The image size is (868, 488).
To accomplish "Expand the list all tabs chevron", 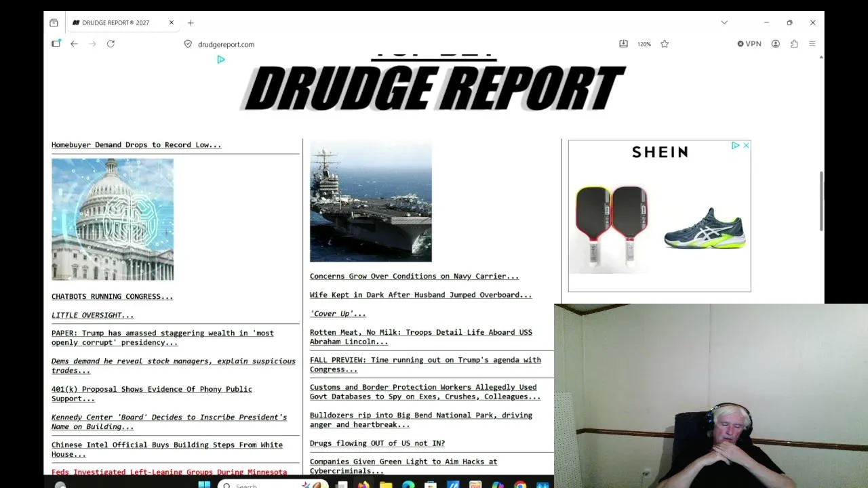I will click(x=724, y=22).
